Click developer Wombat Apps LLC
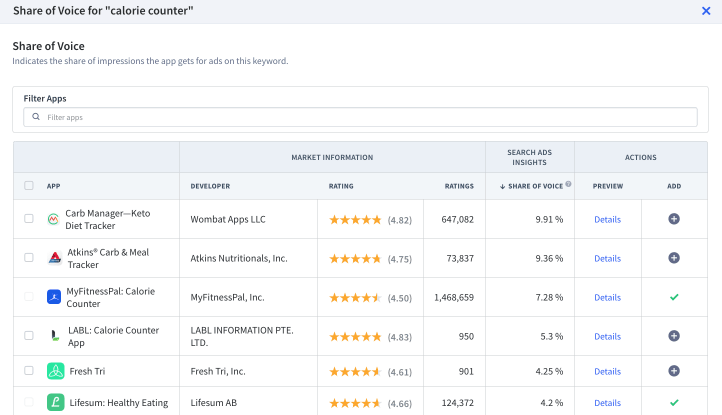This screenshot has height=415, width=722. tap(228, 219)
